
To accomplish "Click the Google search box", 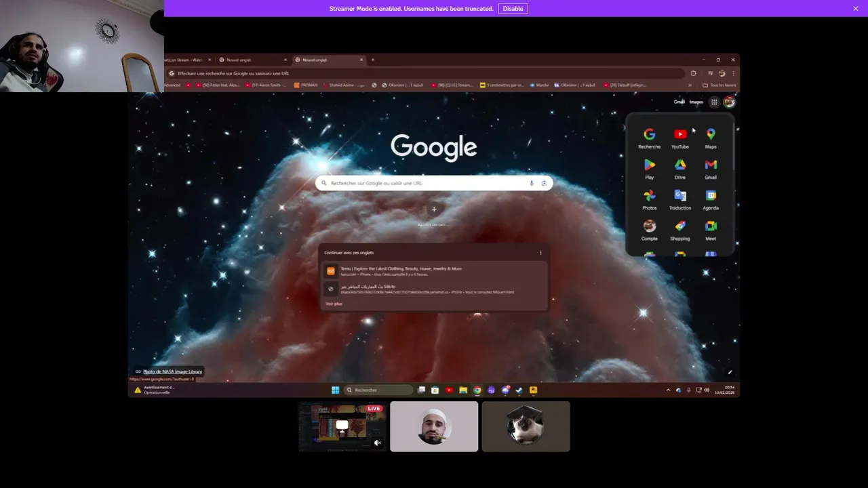I will (434, 183).
